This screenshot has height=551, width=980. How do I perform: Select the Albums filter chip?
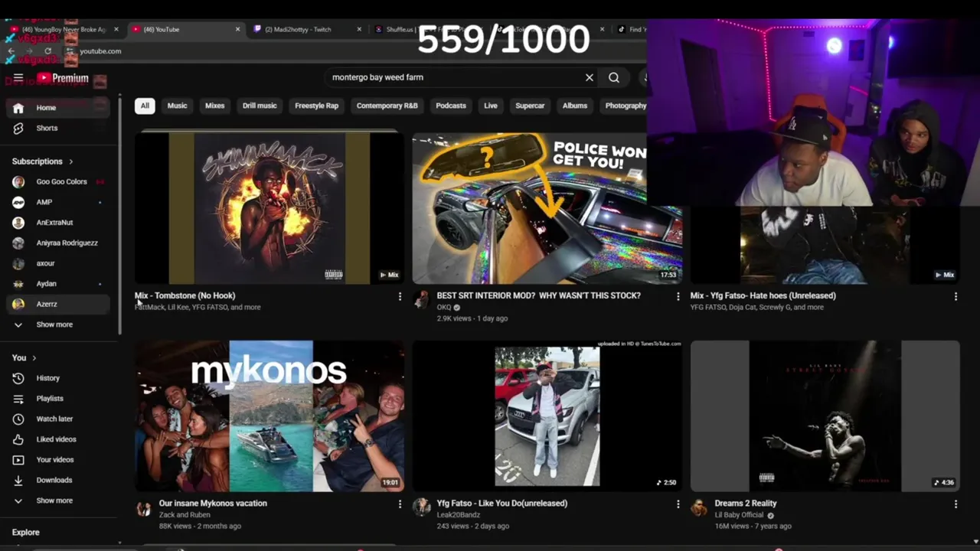[575, 106]
